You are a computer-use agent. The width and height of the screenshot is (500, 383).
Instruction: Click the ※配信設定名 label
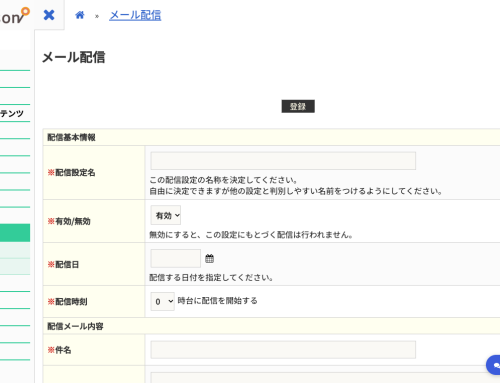coord(71,172)
